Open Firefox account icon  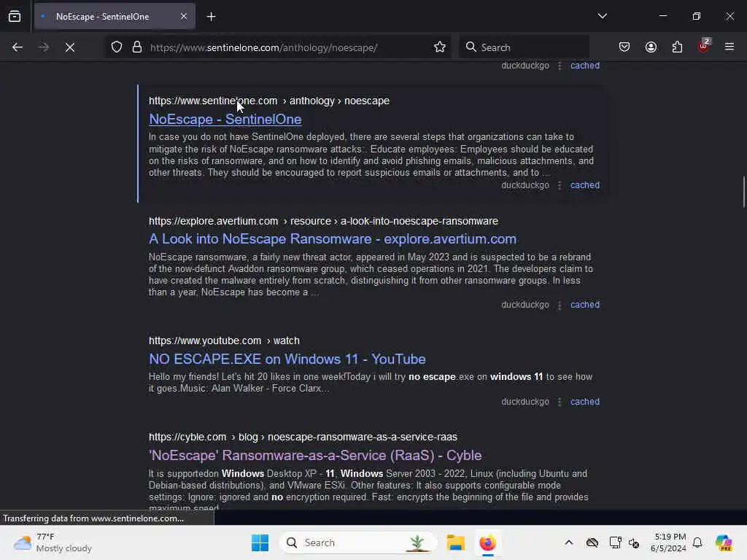(x=651, y=47)
